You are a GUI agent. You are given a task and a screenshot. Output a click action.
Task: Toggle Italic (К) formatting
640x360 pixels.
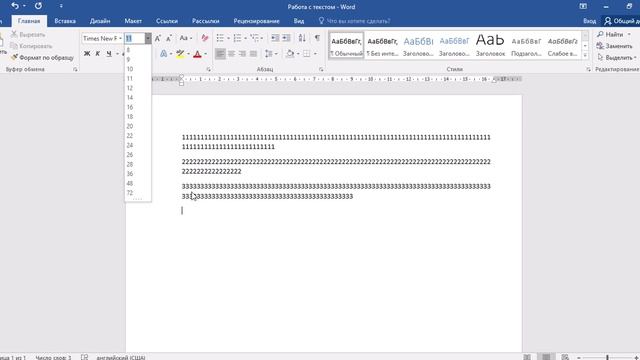[98, 53]
